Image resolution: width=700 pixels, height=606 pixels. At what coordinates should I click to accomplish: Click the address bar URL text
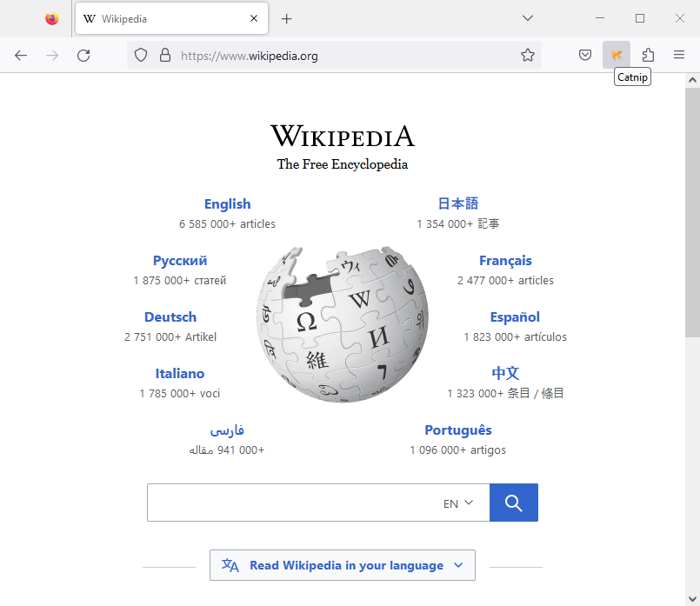[249, 56]
